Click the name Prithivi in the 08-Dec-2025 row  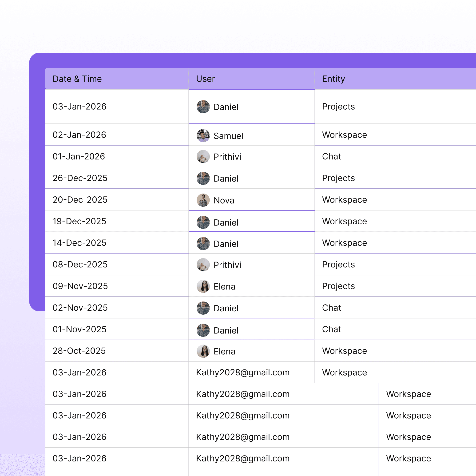pyautogui.click(x=227, y=265)
